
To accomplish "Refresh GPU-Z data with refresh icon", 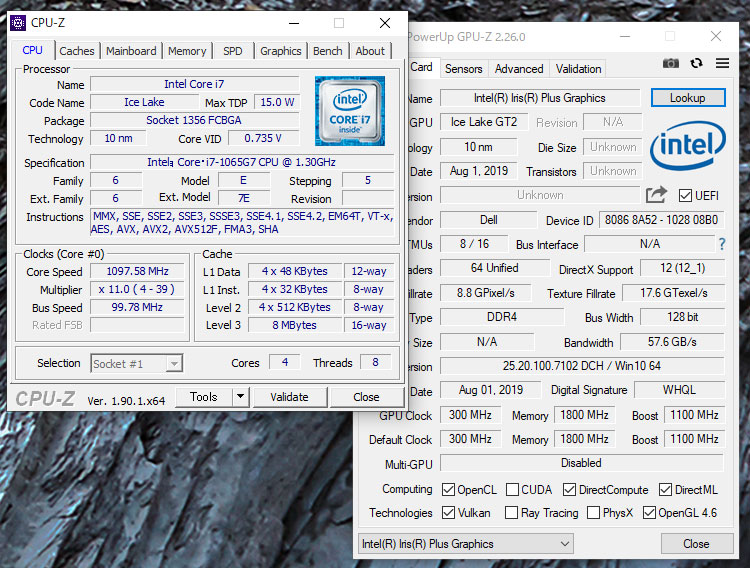I will 696,63.
